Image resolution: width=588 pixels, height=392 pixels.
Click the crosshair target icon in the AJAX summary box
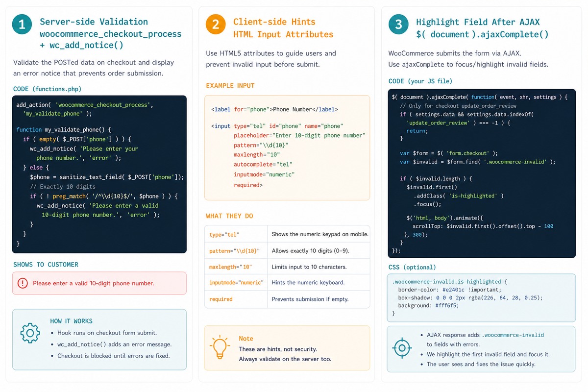point(402,348)
